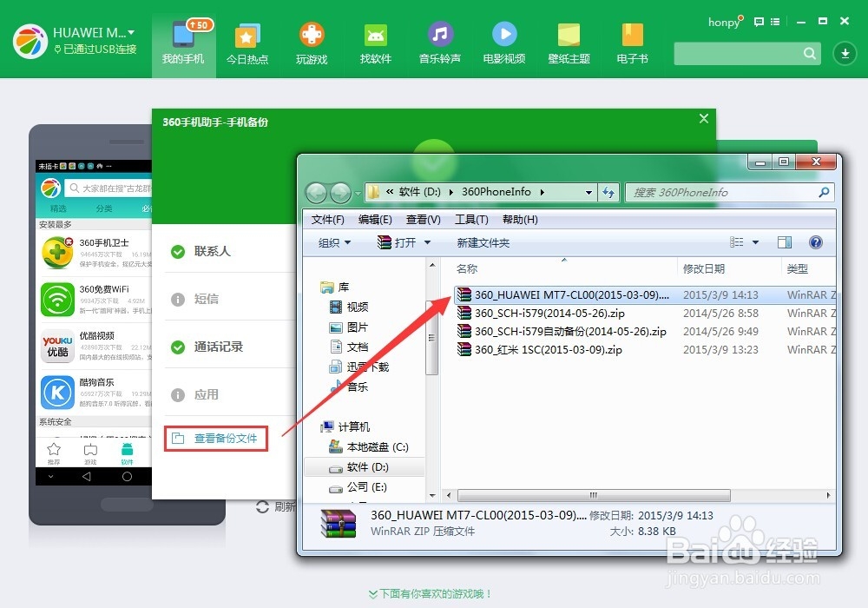Click the Call Log (通话记录) backup item
Viewport: 868px width, 608px height.
218,347
